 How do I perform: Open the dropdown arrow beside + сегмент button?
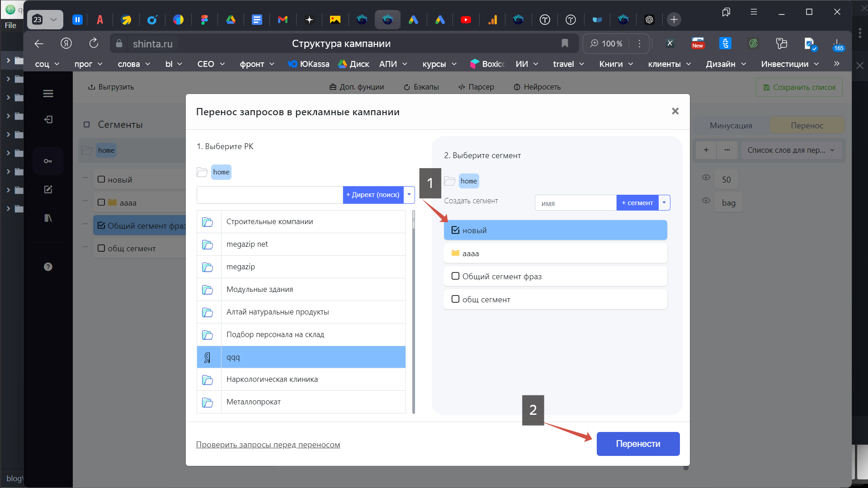(x=664, y=202)
